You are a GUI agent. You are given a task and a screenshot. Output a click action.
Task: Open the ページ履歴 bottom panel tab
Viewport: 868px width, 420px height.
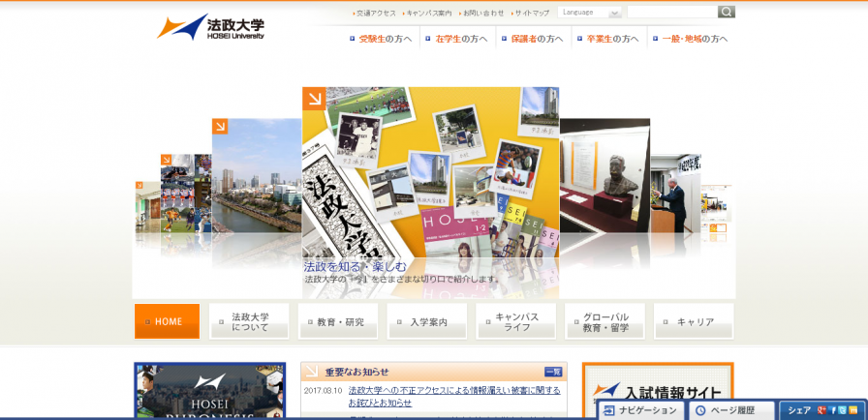[x=730, y=410]
